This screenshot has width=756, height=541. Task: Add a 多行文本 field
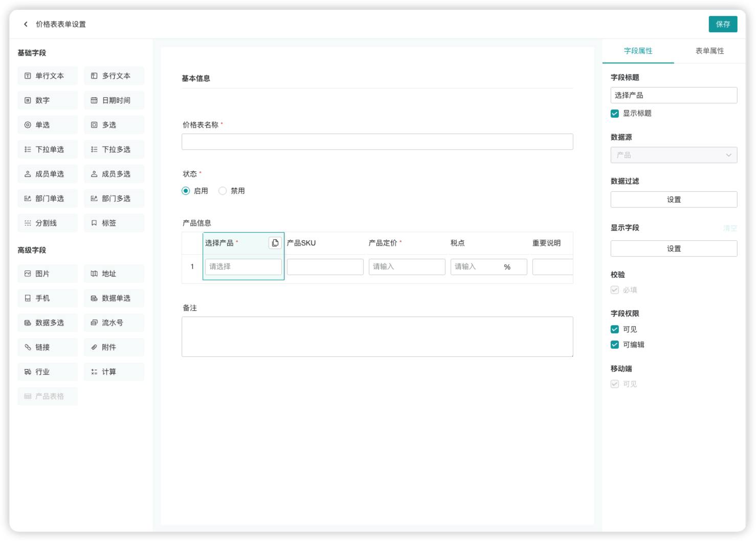[114, 76]
